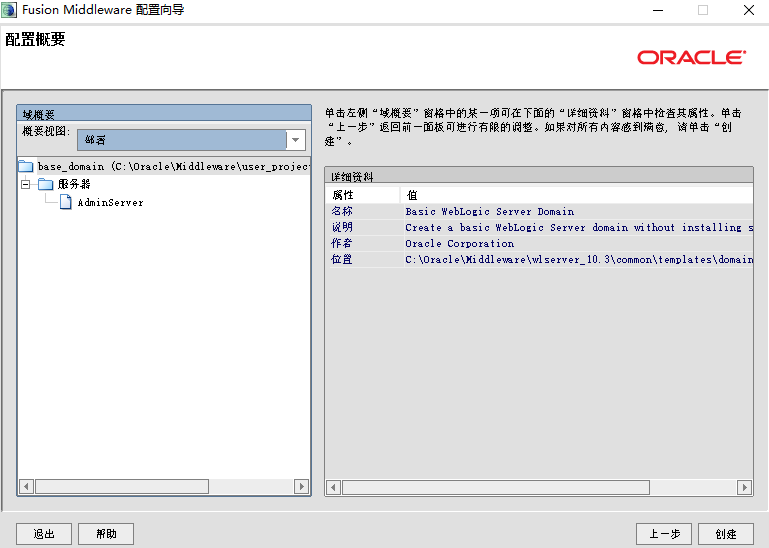This screenshot has width=769, height=548.
Task: Click the Fusion Middleware window title icon
Action: pos(9,10)
